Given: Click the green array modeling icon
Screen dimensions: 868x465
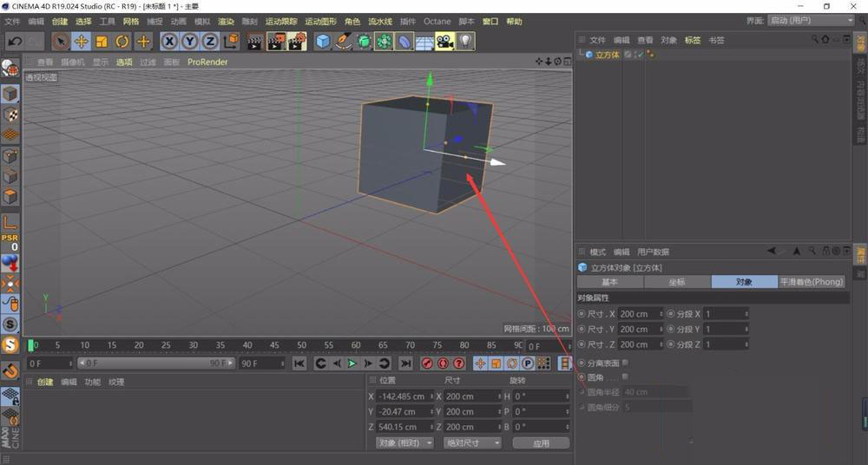Looking at the screenshot, I should tap(384, 42).
